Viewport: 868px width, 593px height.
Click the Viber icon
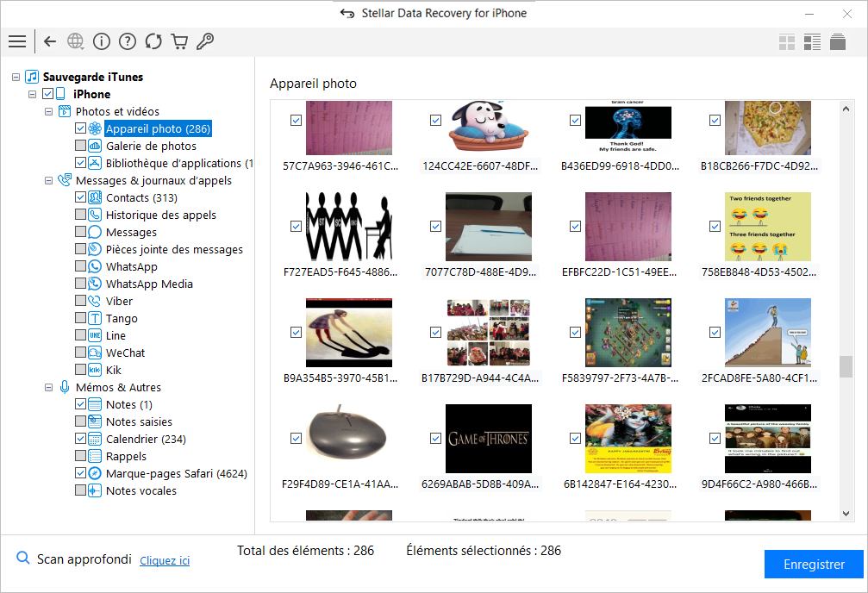pyautogui.click(x=95, y=301)
